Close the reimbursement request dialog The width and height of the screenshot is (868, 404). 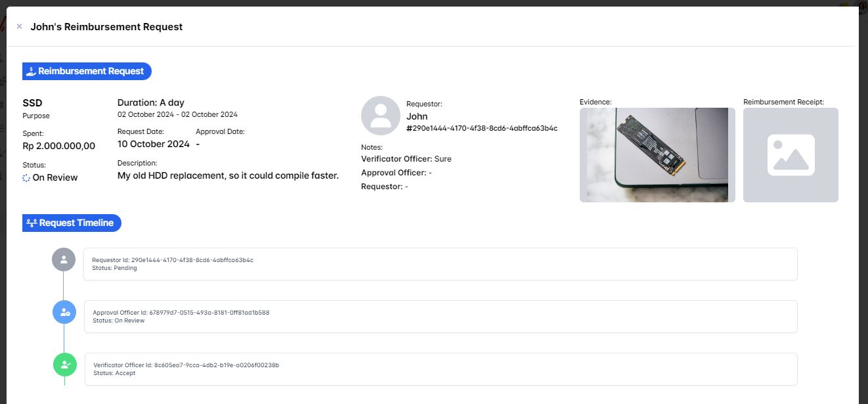[19, 27]
